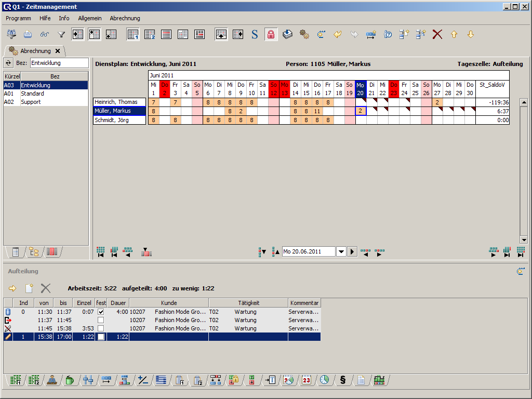Click the printer icon in the toolbar

(28, 34)
